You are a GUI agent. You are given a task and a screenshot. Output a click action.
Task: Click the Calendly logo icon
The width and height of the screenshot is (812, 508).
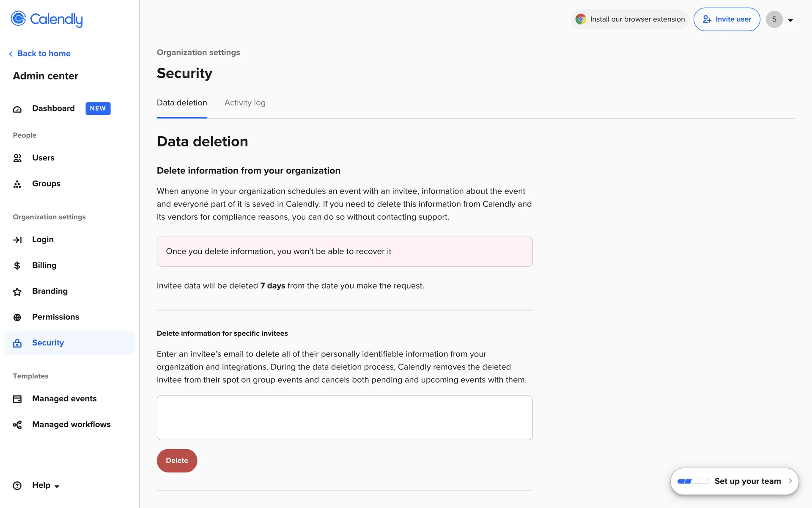click(x=18, y=19)
